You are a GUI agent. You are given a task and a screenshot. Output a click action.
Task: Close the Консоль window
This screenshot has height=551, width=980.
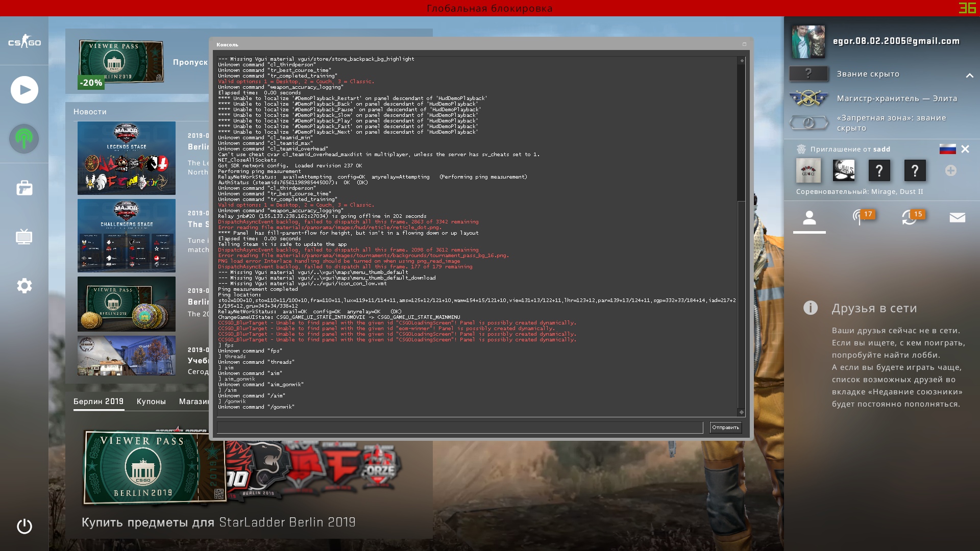pos(744,44)
